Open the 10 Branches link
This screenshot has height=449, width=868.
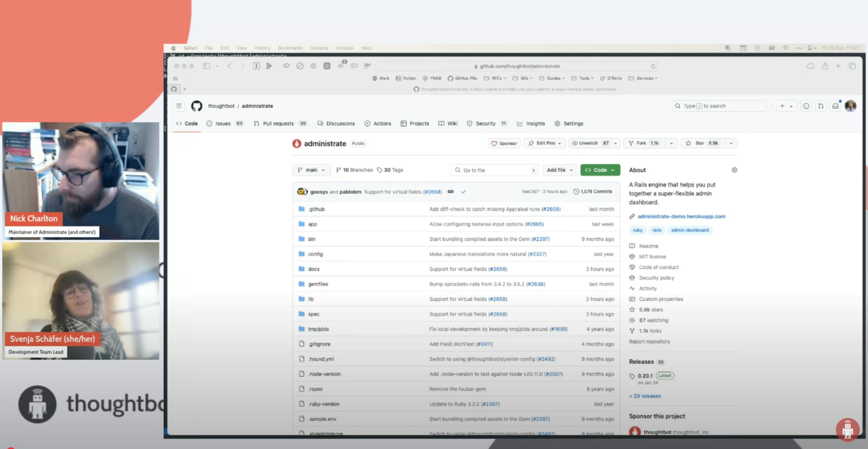tap(354, 170)
